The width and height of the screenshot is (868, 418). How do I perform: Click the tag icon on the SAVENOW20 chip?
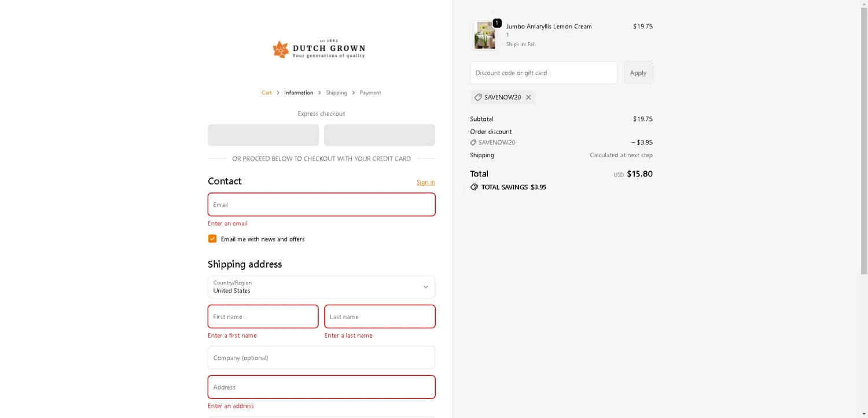pyautogui.click(x=478, y=97)
